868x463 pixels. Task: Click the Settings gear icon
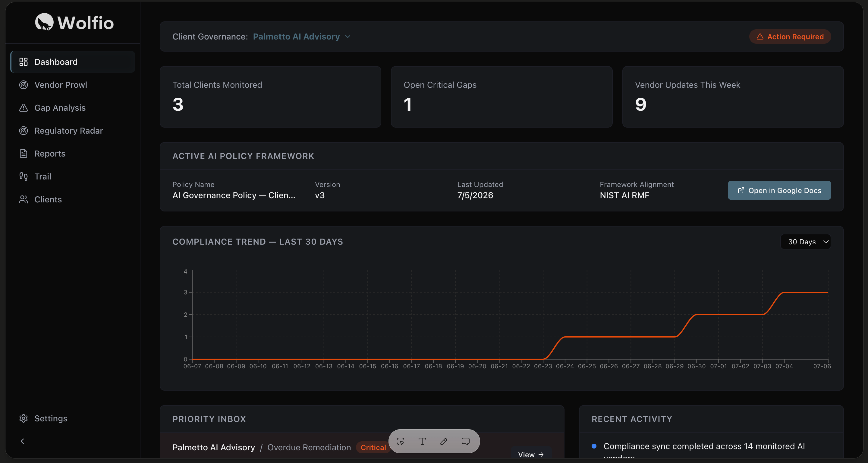click(x=23, y=418)
